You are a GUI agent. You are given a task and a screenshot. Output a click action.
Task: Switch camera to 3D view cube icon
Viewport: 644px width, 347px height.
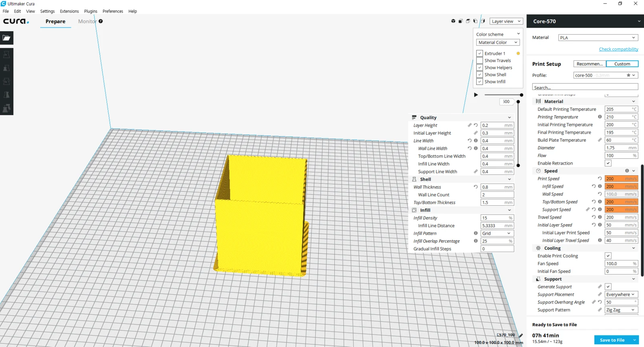(453, 21)
